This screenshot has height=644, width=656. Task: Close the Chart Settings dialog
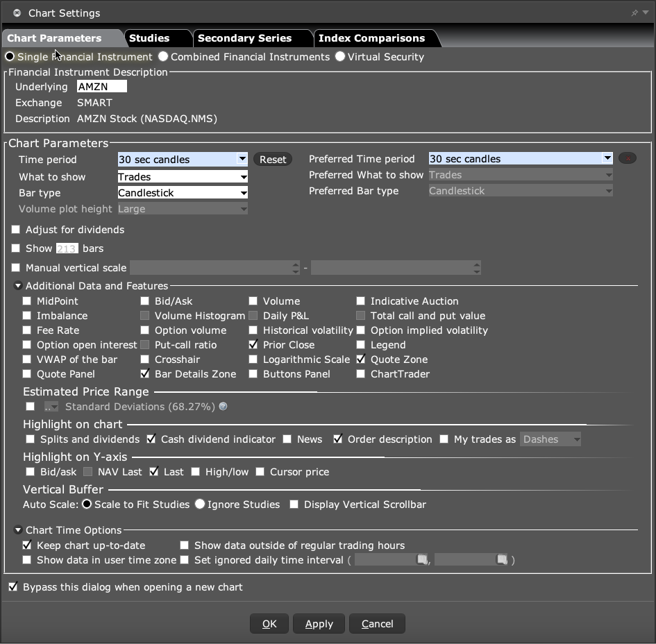pos(17,13)
